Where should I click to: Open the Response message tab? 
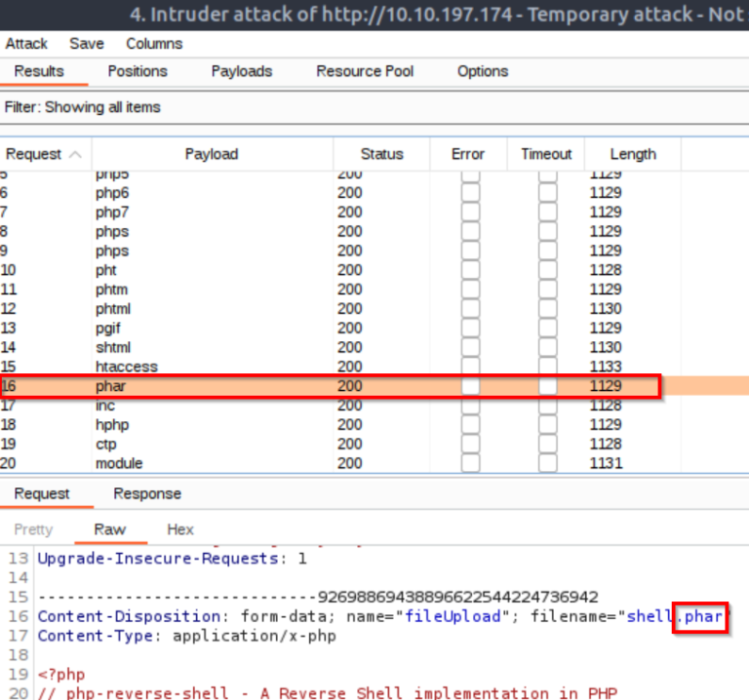pos(147,493)
